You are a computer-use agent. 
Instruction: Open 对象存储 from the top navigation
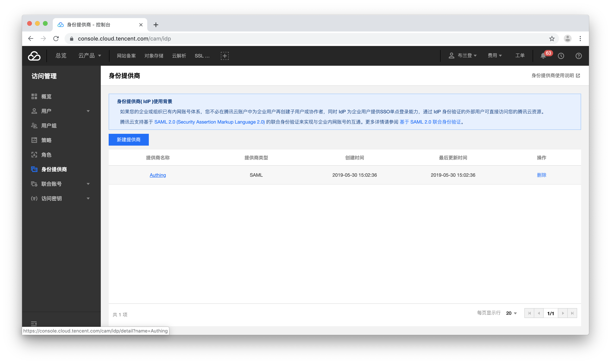[154, 56]
